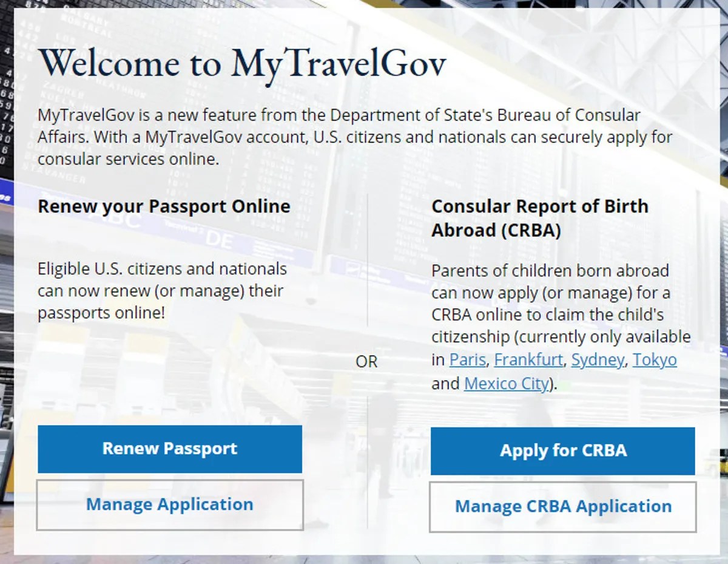
Task: Select Manage Application for passports
Action: click(170, 505)
